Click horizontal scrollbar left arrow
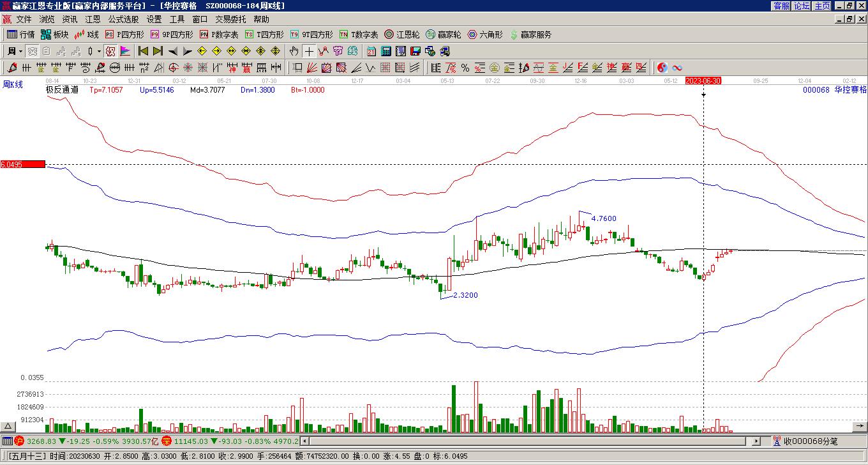Image resolution: width=868 pixels, height=465 pixels. click(304, 441)
